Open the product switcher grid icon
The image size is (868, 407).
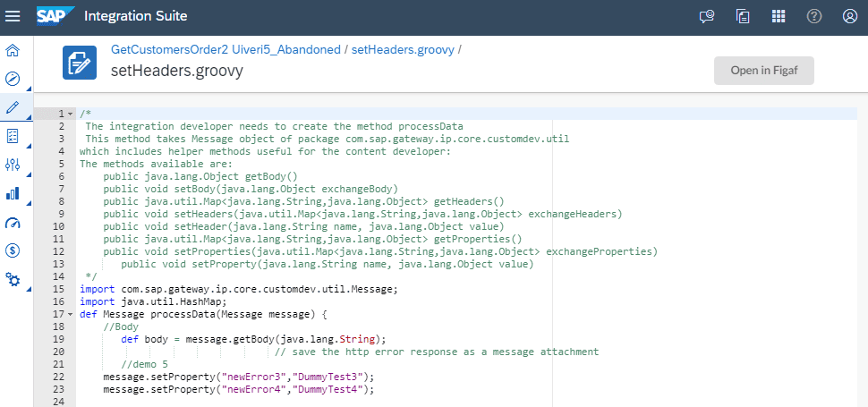[x=779, y=17]
